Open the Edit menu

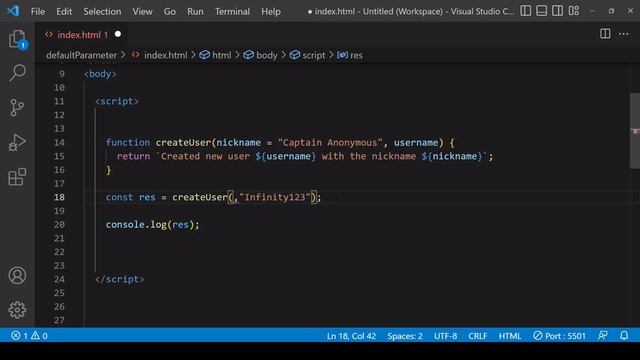click(64, 11)
